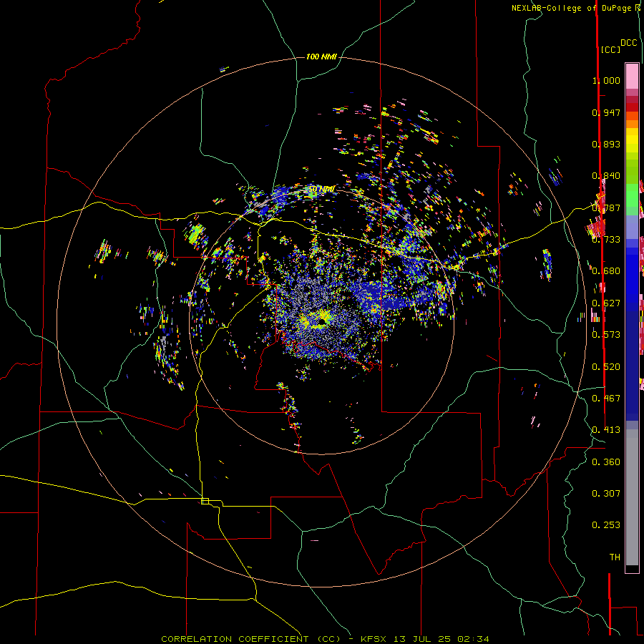The width and height of the screenshot is (644, 644).
Task: Click the Correlation Coefficient KFSX title caption
Action: (325, 639)
